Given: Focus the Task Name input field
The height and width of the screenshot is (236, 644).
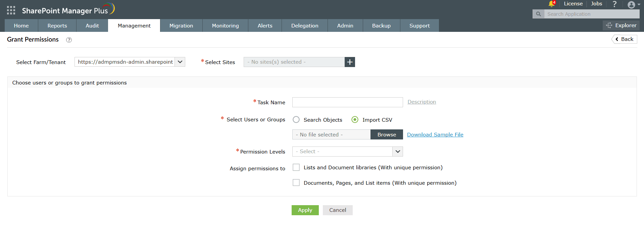Looking at the screenshot, I should coord(347,102).
